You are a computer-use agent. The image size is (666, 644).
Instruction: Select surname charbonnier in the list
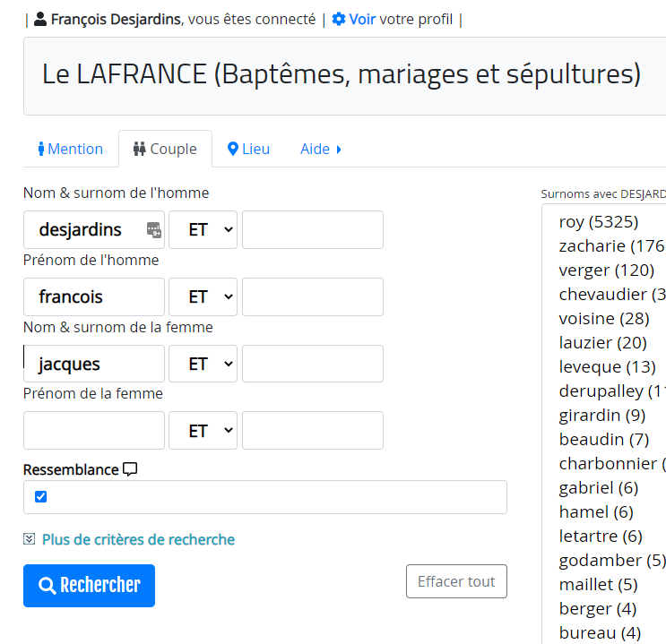(611, 464)
